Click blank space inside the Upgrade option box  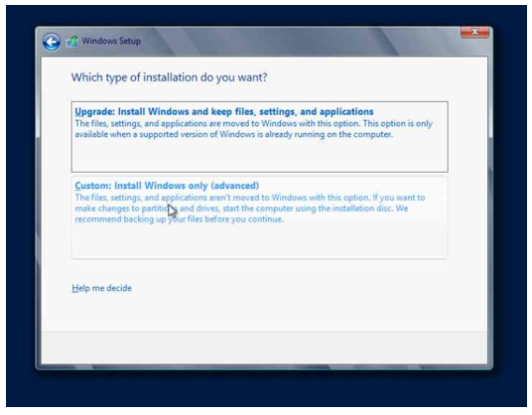[260, 156]
